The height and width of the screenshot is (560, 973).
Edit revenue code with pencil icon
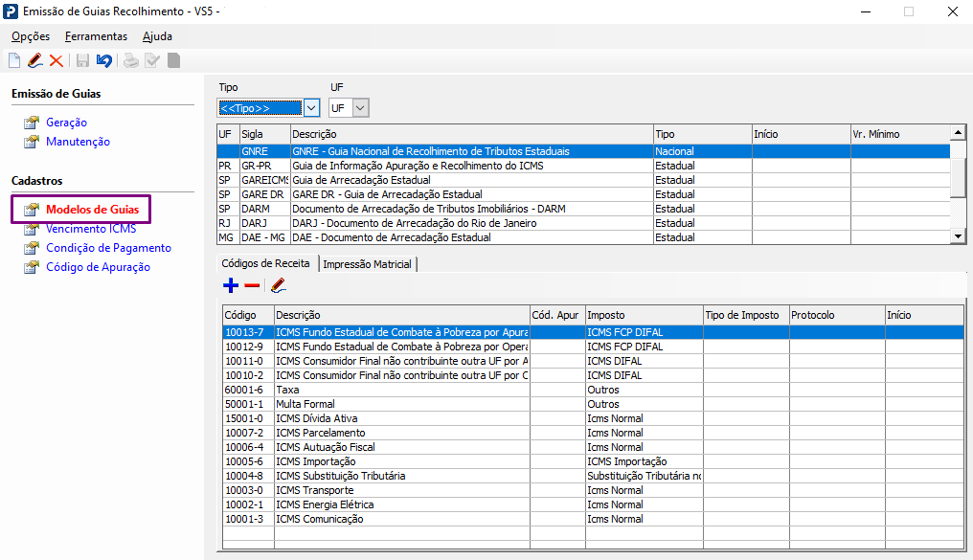[278, 285]
